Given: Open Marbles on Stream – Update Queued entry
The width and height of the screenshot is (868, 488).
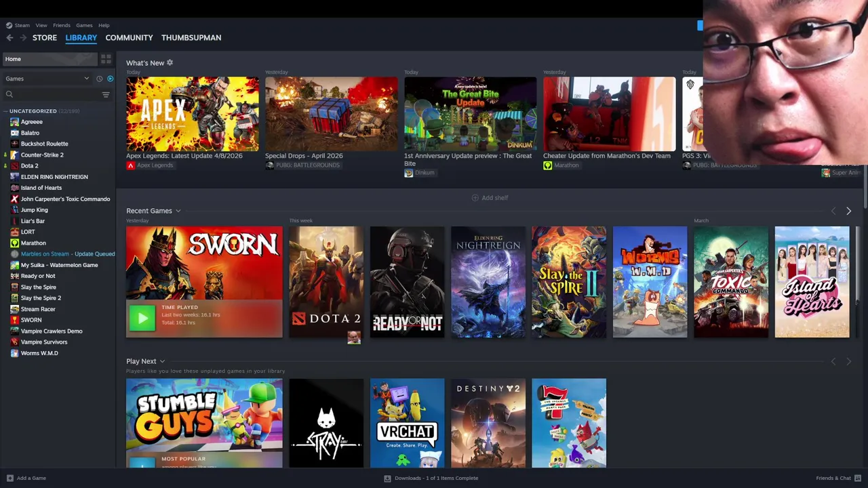Looking at the screenshot, I should [x=68, y=254].
